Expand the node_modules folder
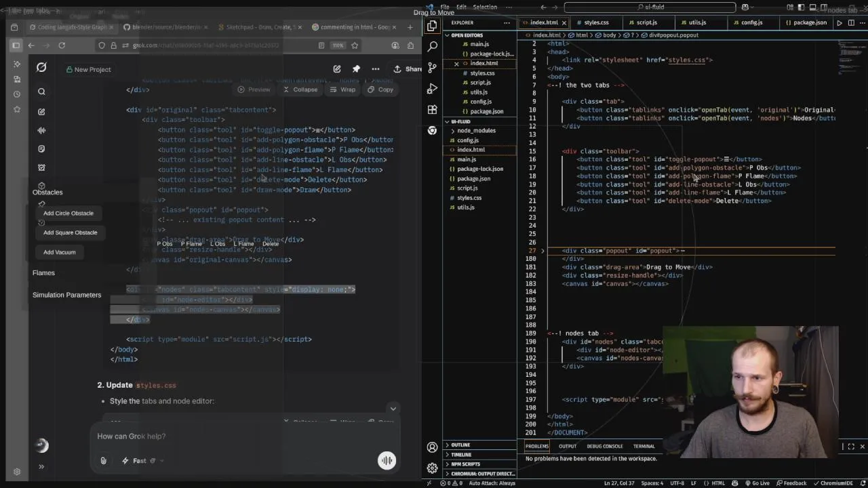This screenshot has height=488, width=868. 476,130
